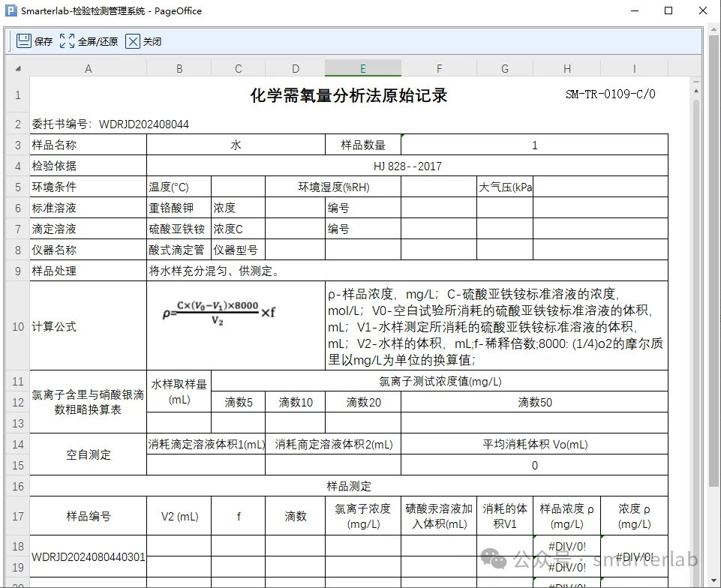Click form code SM-TR-0109-C/0
The height and width of the screenshot is (588, 721).
click(611, 94)
